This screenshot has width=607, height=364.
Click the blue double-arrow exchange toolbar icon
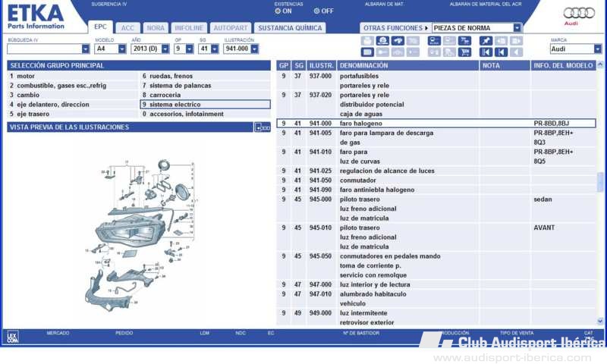coord(398,41)
